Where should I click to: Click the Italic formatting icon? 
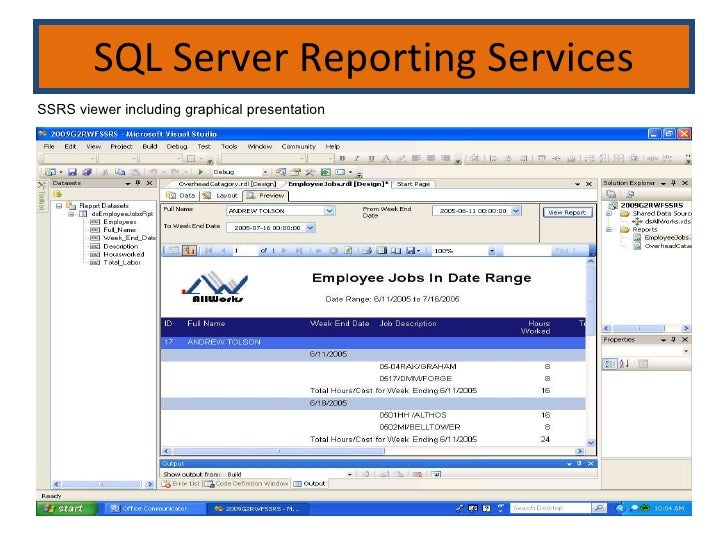[357, 159]
